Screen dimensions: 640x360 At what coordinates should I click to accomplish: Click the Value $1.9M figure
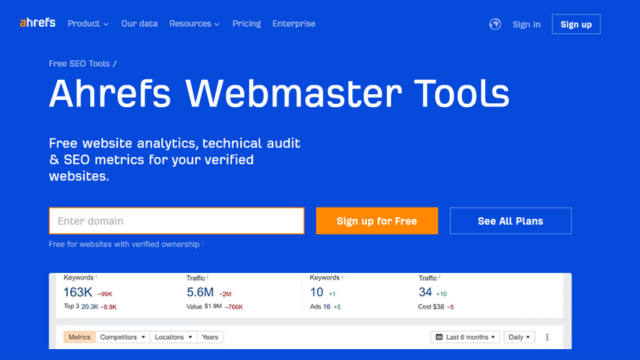[204, 307]
